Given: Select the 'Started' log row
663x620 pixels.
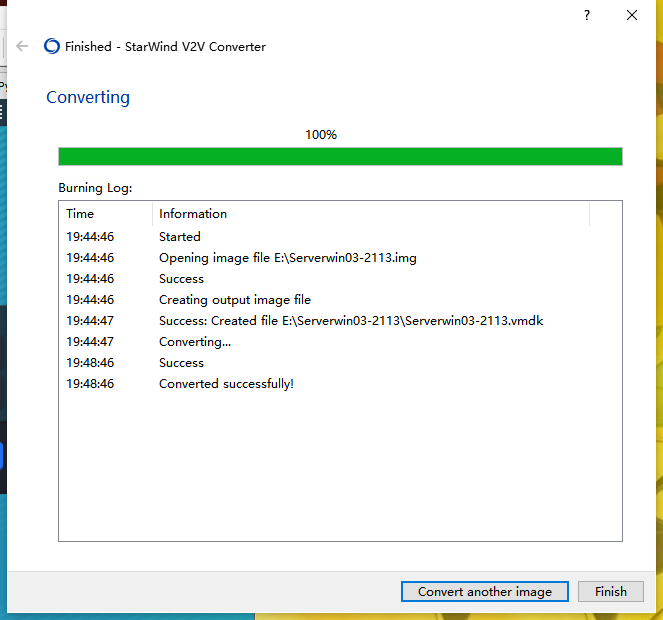Looking at the screenshot, I should (340, 237).
